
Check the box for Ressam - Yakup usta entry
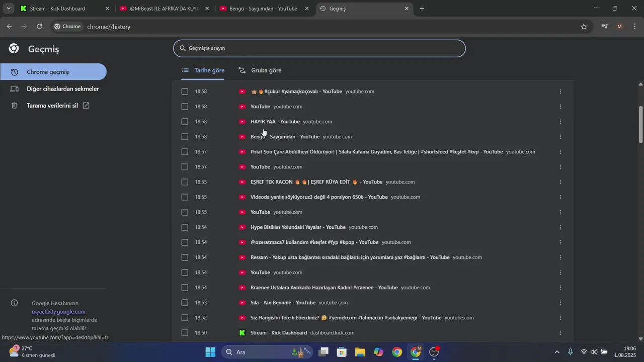point(185,257)
